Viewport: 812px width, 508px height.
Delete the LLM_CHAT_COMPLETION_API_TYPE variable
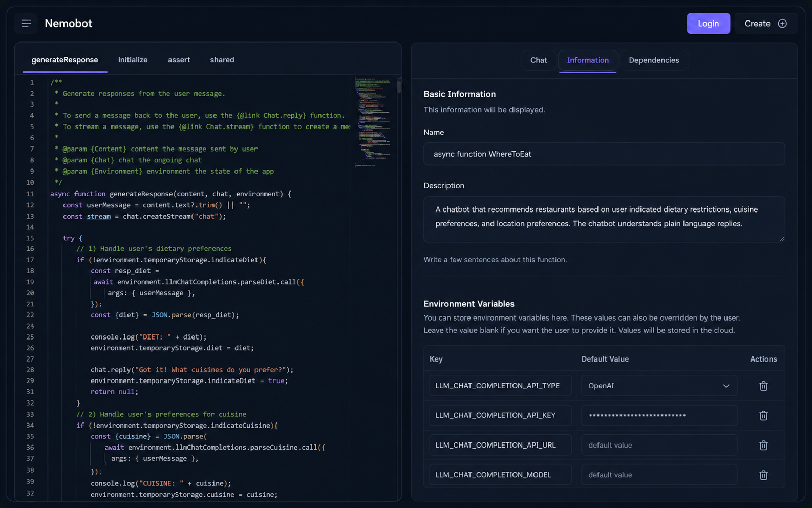(763, 386)
